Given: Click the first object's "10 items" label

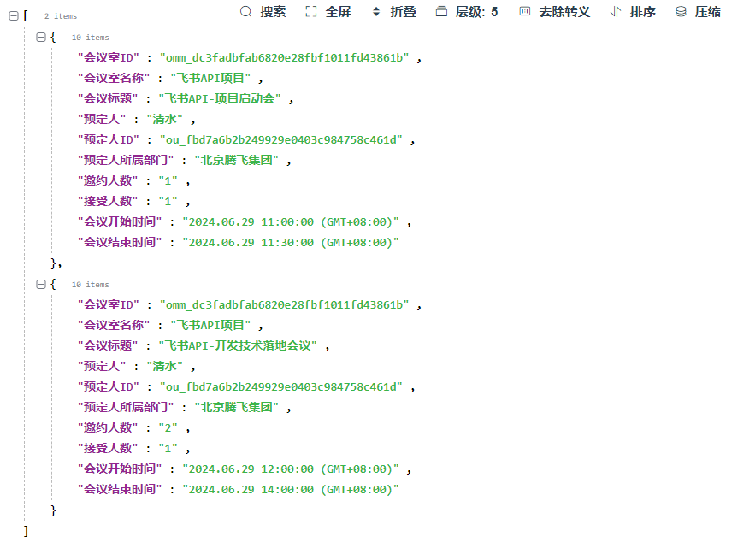Looking at the screenshot, I should click(x=90, y=38).
